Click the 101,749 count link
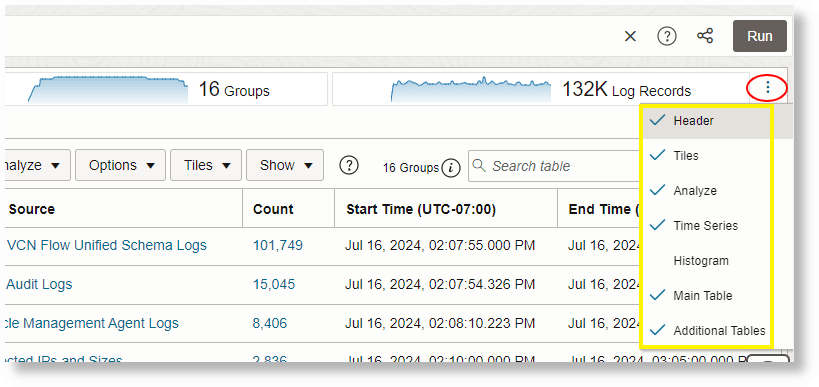 tap(278, 245)
